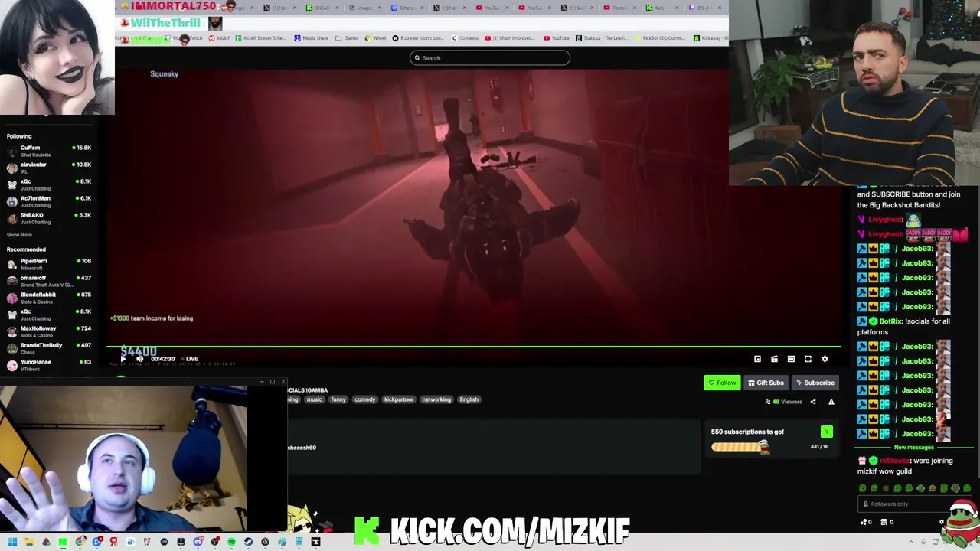Select the networking tag
Image resolution: width=980 pixels, height=551 pixels.
tap(436, 399)
